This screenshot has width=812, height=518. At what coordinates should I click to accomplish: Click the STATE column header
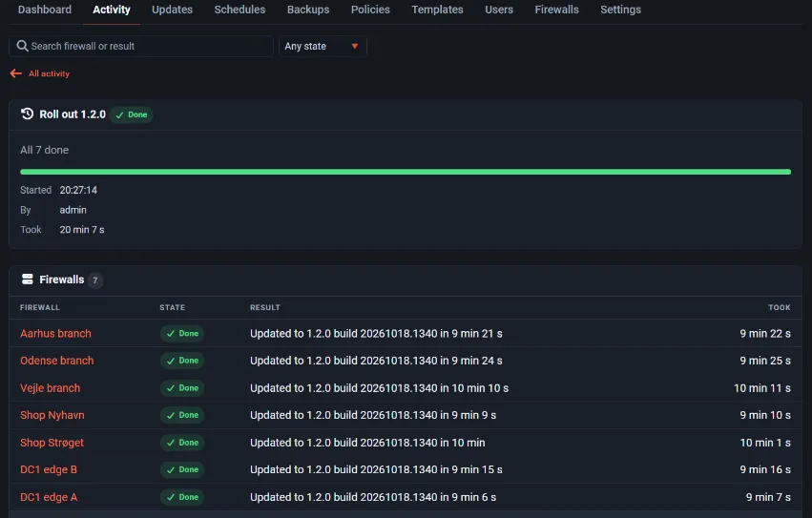point(172,308)
